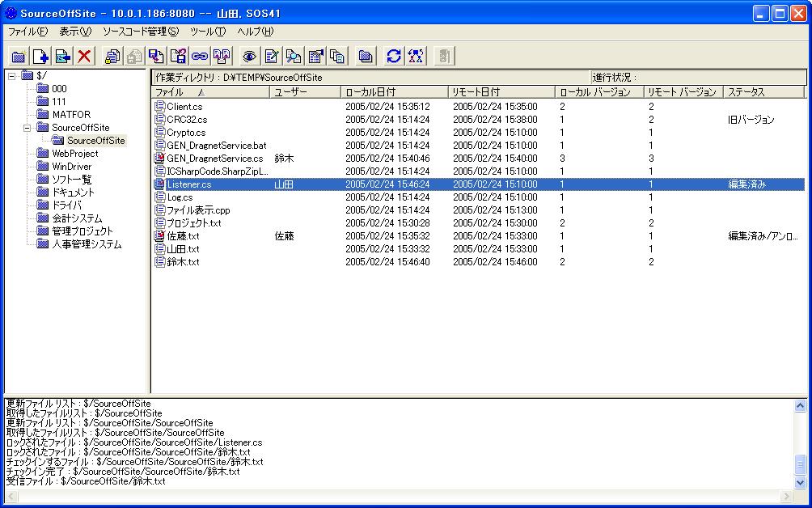Collapse the SourceOffSite parent folder node
This screenshot has width=812, height=508.
tap(27, 127)
